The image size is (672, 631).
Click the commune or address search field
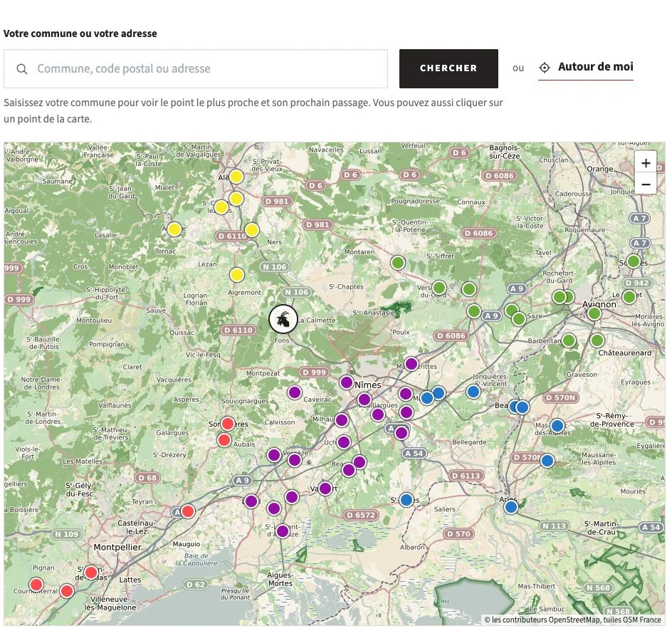click(x=196, y=68)
